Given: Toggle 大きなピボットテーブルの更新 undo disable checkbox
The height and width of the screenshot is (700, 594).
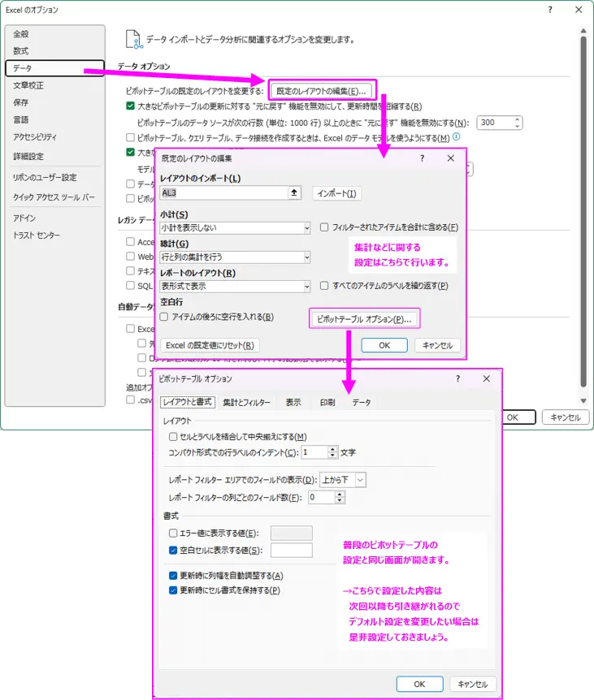Looking at the screenshot, I should pyautogui.click(x=130, y=106).
